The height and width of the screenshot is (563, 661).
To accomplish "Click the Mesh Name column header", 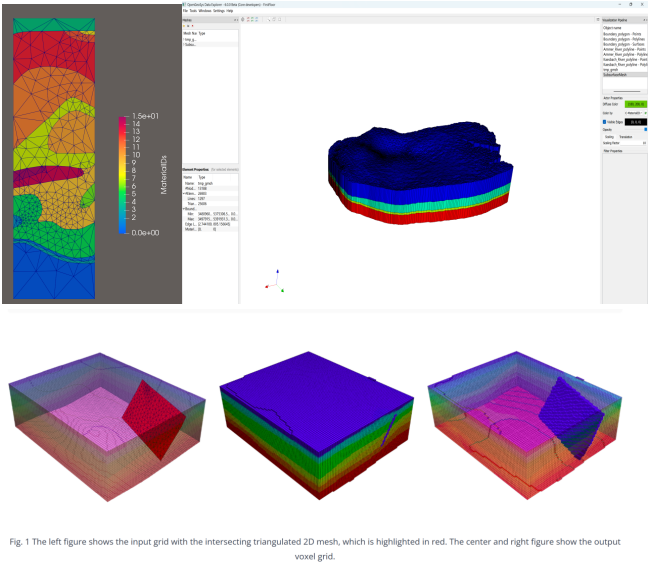I will click(191, 33).
